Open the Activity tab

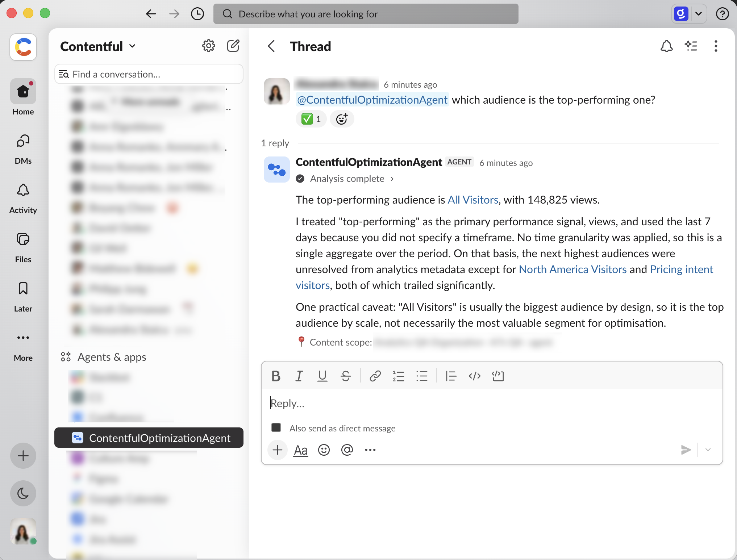click(x=23, y=199)
